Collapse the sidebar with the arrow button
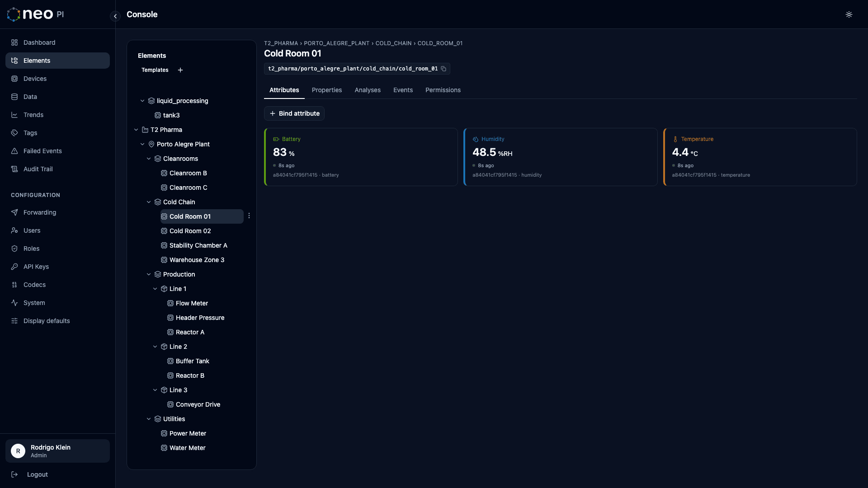Screen dimensions: 868x488 pyautogui.click(x=115, y=16)
